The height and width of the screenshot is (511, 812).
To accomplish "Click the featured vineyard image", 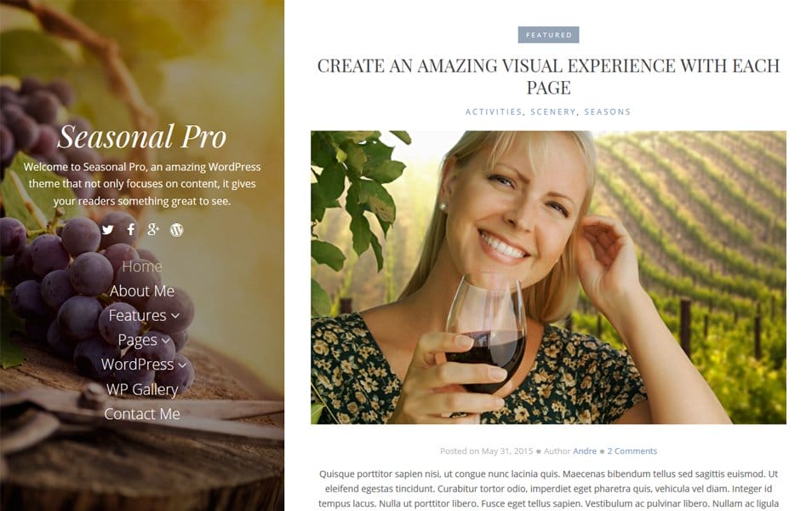I will click(549, 277).
